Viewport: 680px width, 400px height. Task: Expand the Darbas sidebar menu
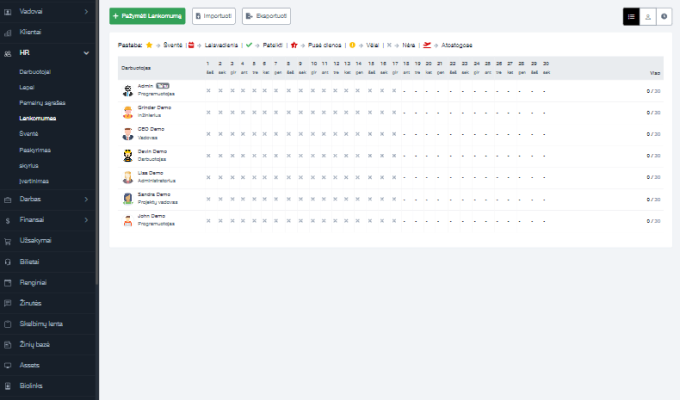pyautogui.click(x=87, y=198)
